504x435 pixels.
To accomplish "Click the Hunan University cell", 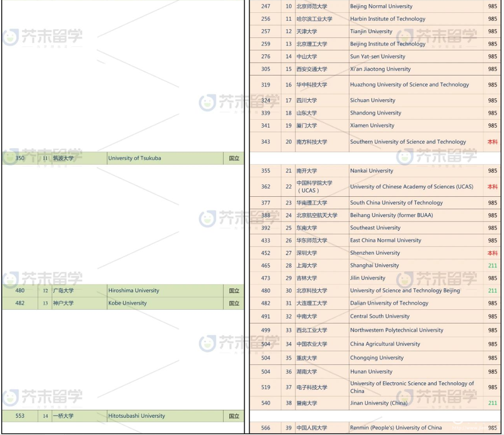I will coord(416,371).
